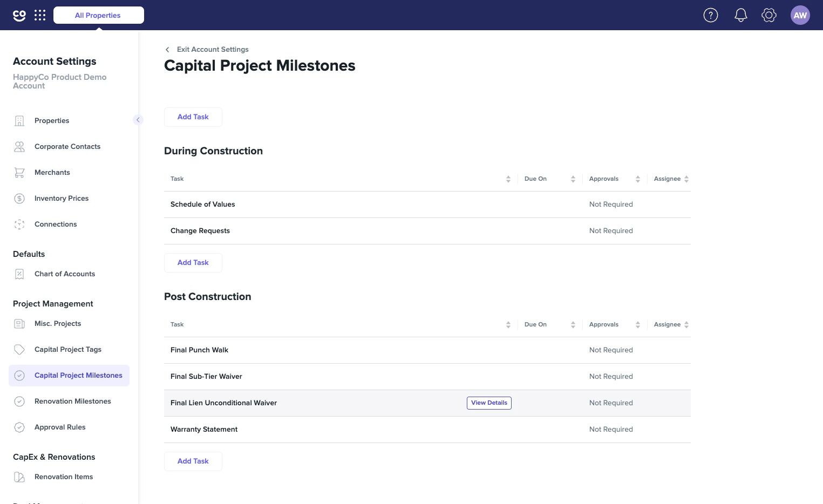Click the Inventory Prices dollar icon
823x504 pixels.
(19, 199)
